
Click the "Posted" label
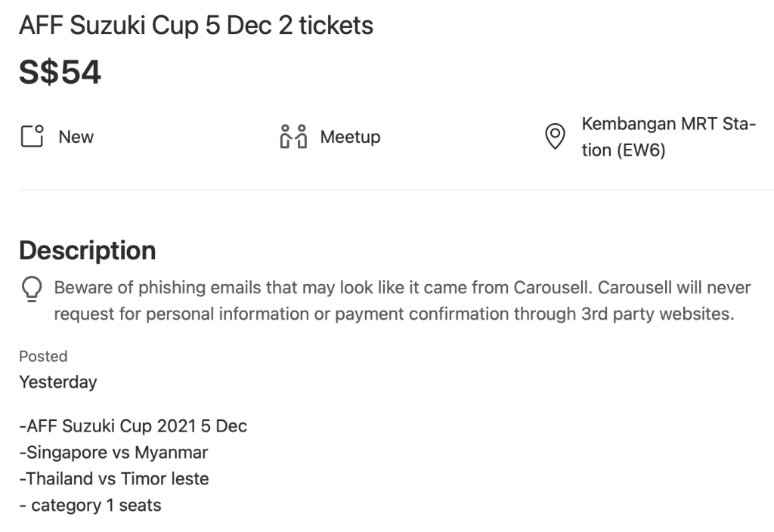[x=43, y=356]
